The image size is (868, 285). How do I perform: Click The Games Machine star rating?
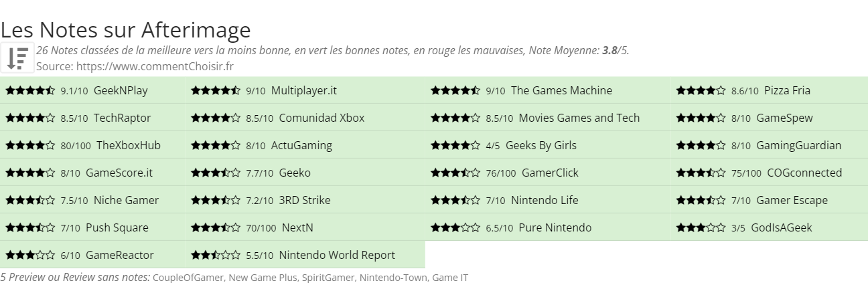[x=455, y=90]
